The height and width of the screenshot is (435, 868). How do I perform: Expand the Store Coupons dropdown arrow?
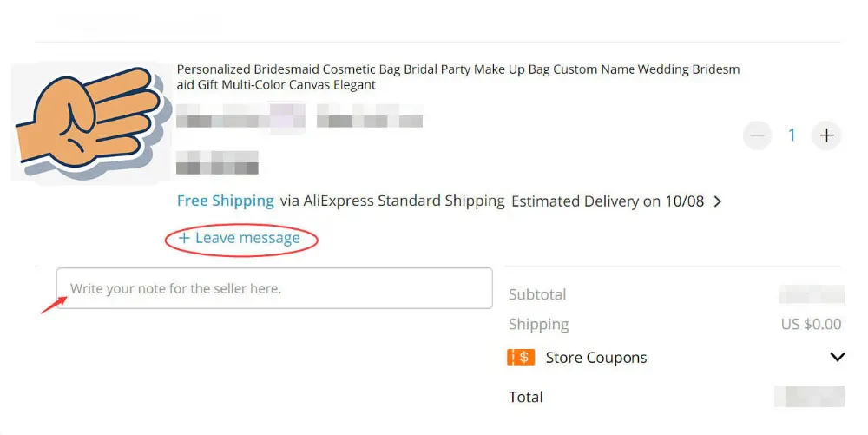[837, 357]
